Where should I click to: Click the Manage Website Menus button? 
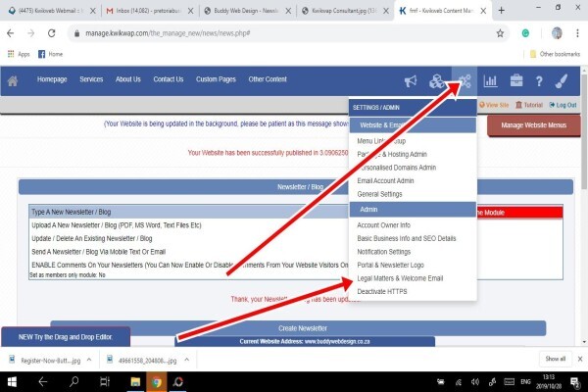[534, 125]
